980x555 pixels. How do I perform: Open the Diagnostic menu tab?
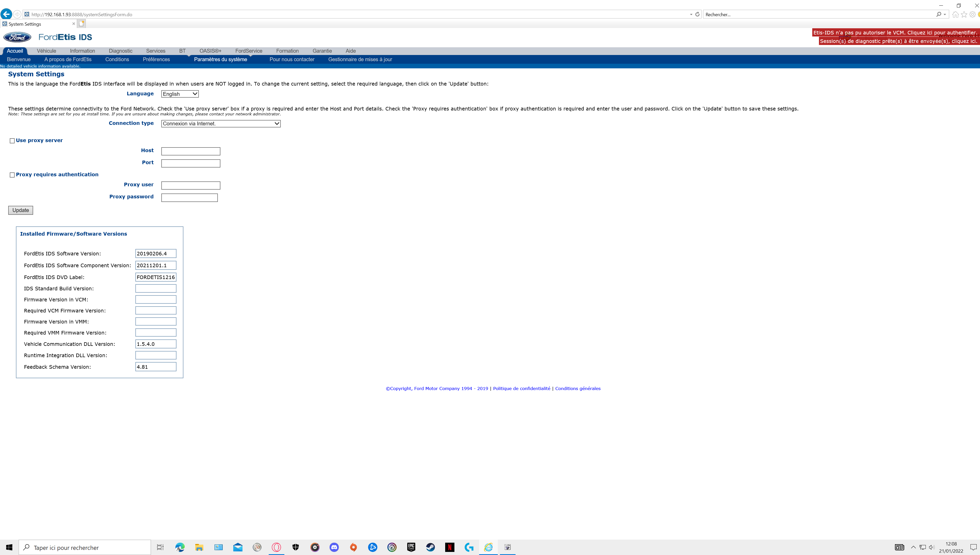(x=120, y=51)
